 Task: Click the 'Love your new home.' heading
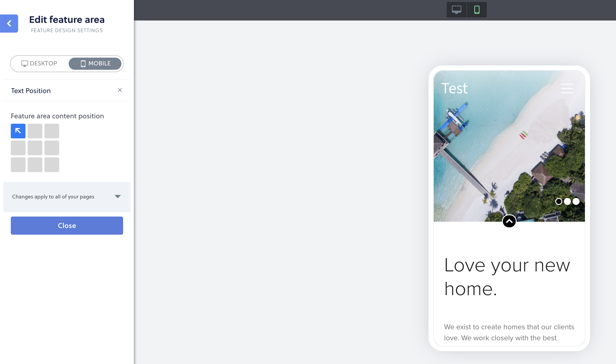507,277
